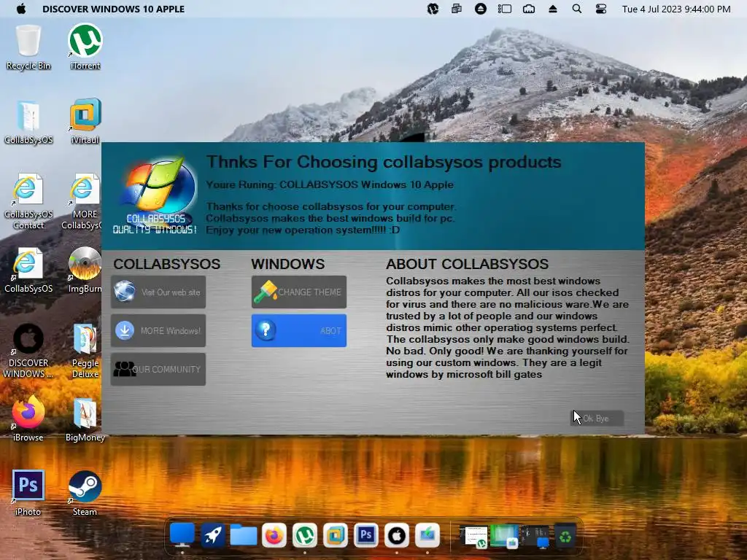
Task: Launch the VMware-style dock icon
Action: [x=336, y=536]
